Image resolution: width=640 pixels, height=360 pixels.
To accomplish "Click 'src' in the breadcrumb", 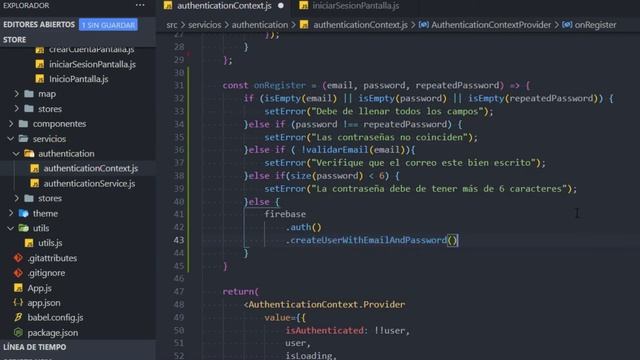I will (172, 25).
